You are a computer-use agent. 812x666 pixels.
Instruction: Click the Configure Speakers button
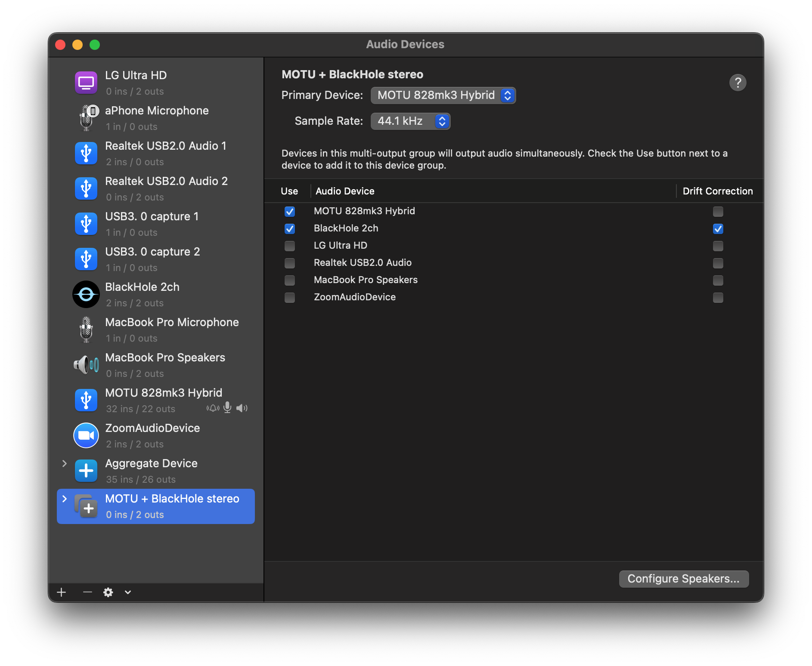click(683, 579)
